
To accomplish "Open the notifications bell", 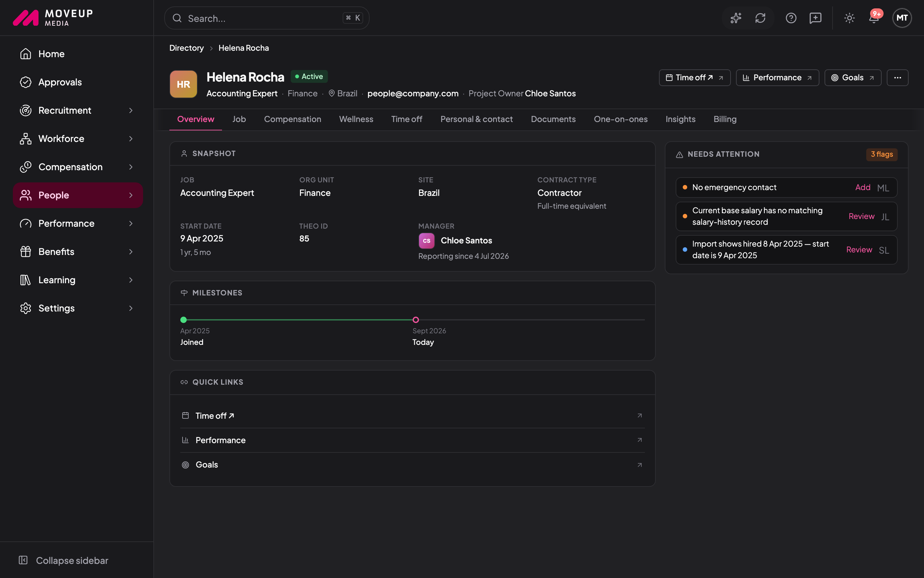I will [x=874, y=18].
